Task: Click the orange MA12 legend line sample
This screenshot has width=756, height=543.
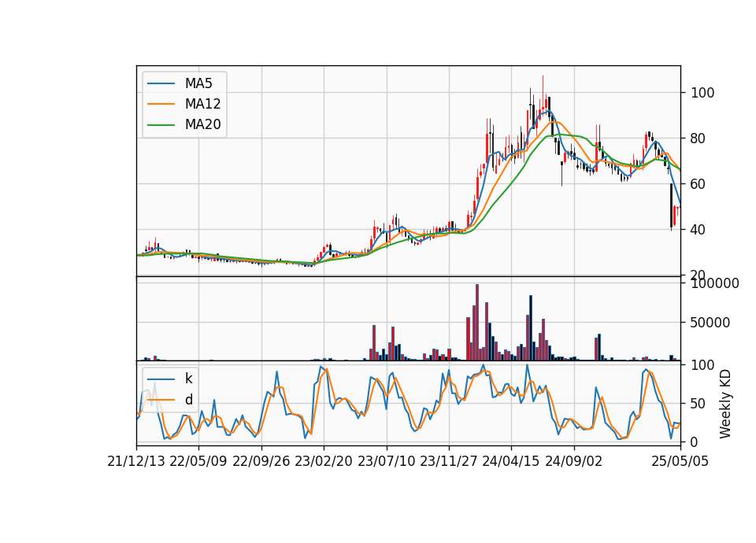Action: tap(161, 104)
